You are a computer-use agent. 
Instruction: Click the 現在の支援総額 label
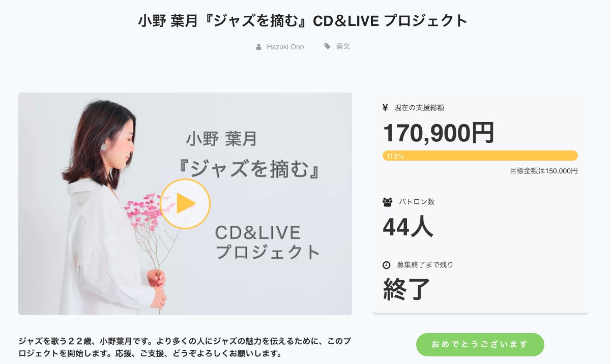click(x=419, y=108)
